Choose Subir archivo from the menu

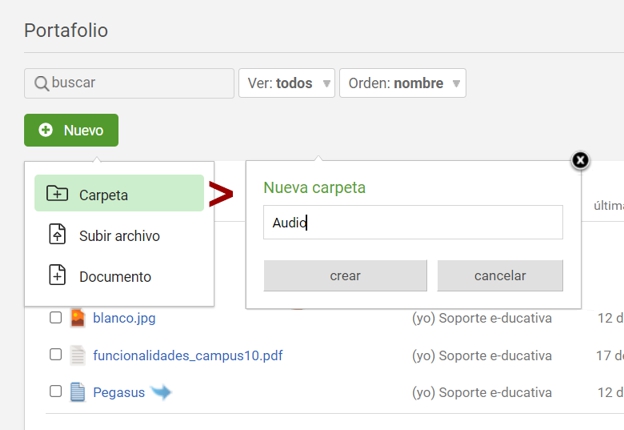coord(119,236)
